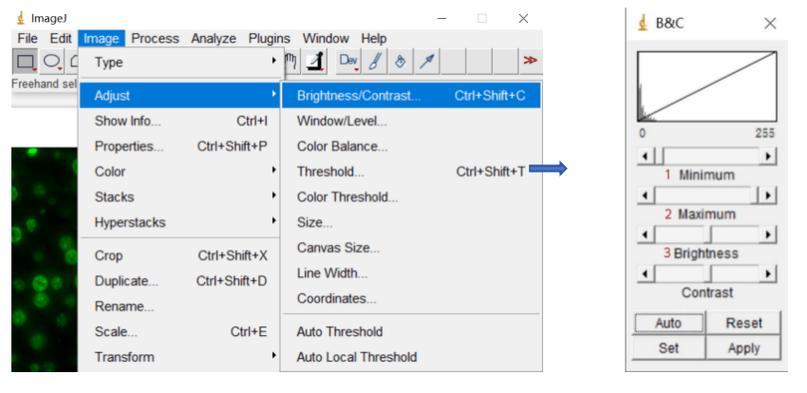Open the Edit menu
807x393 pixels.
pos(61,39)
